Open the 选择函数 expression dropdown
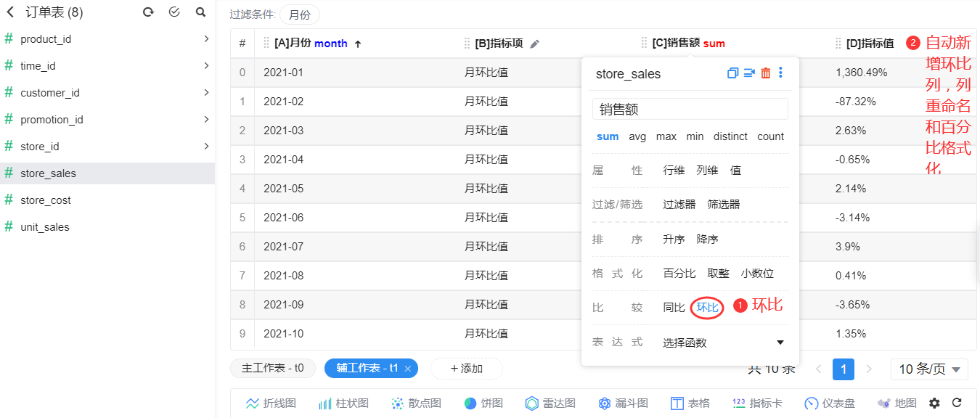This screenshot has height=418, width=980. pos(724,343)
